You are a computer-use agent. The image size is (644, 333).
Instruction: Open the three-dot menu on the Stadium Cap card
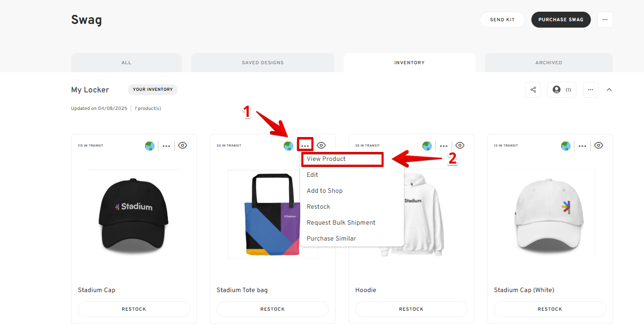166,146
